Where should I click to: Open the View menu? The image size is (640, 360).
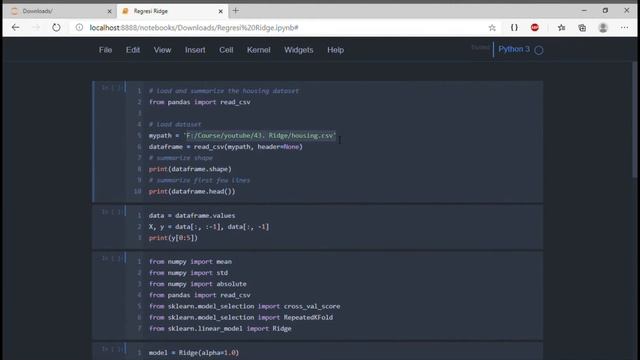162,50
